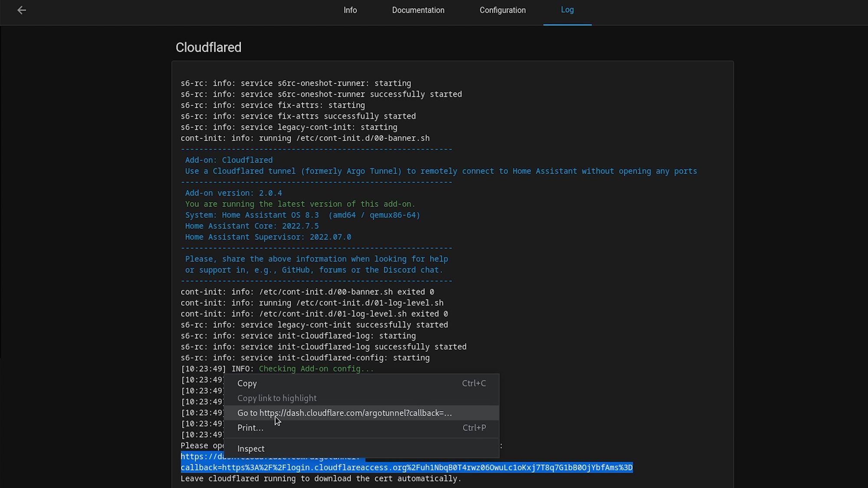Viewport: 868px width, 488px height.
Task: Click 'Home Assistant Supervisor: 2022.07.0' line
Action: pyautogui.click(x=268, y=237)
